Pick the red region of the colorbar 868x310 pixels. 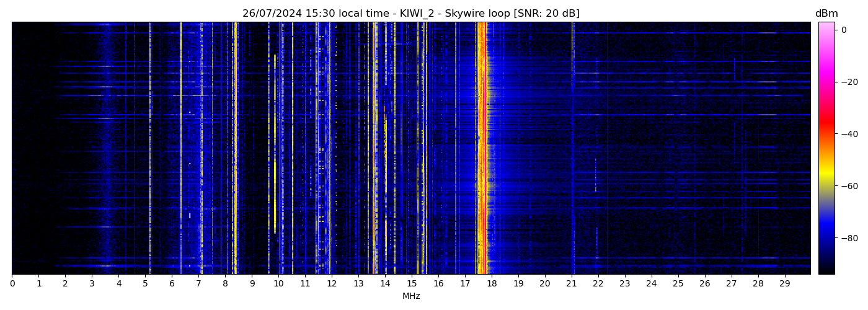pyautogui.click(x=826, y=127)
